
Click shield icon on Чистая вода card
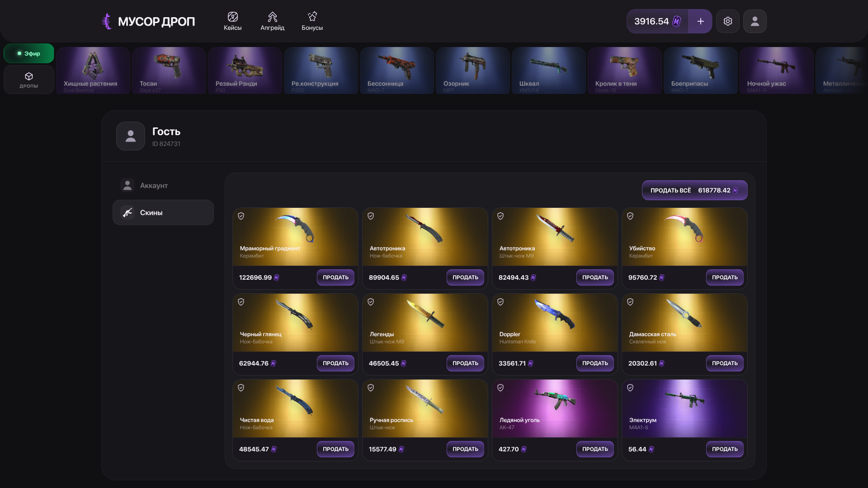pos(241,388)
